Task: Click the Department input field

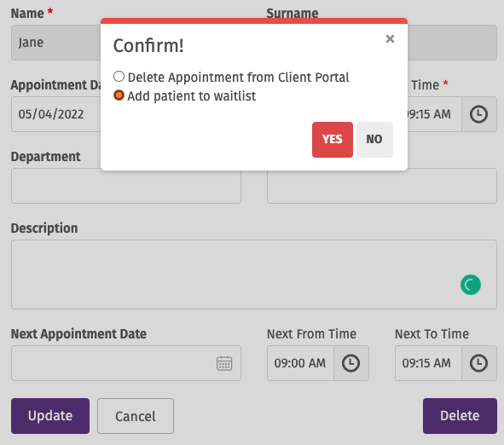Action: (x=126, y=186)
